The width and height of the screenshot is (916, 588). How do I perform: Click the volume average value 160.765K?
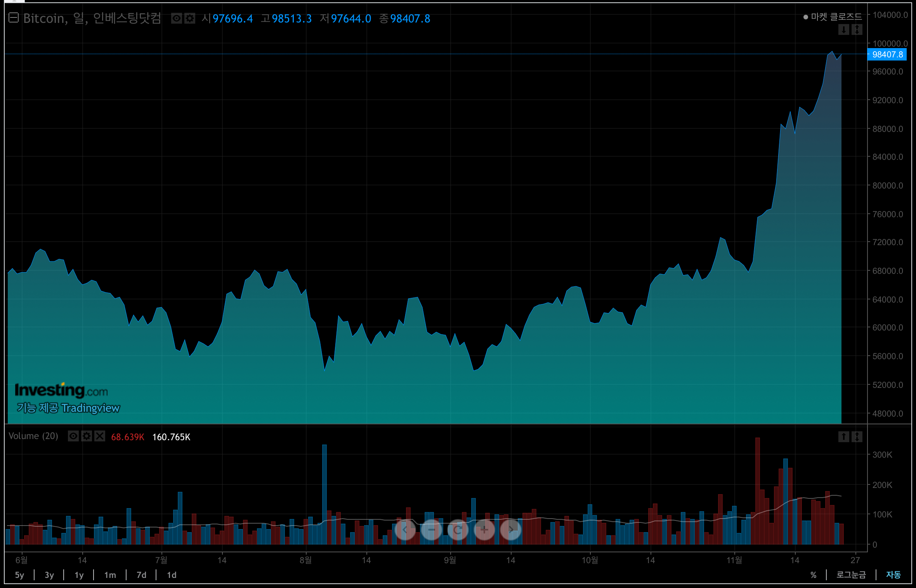pyautogui.click(x=171, y=437)
